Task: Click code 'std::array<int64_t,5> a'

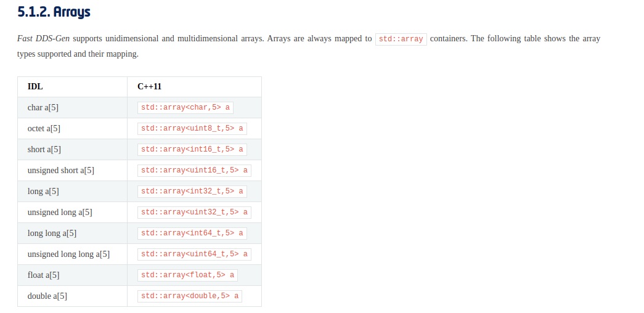Action: pos(192,234)
